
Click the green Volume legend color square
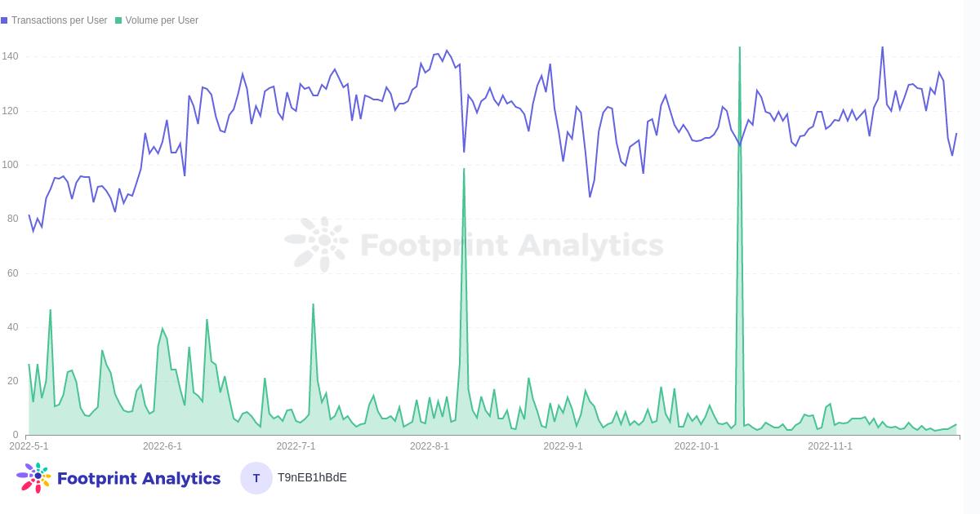[x=118, y=20]
